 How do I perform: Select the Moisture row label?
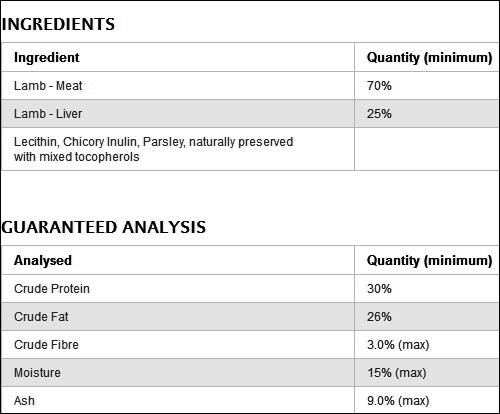pos(37,373)
